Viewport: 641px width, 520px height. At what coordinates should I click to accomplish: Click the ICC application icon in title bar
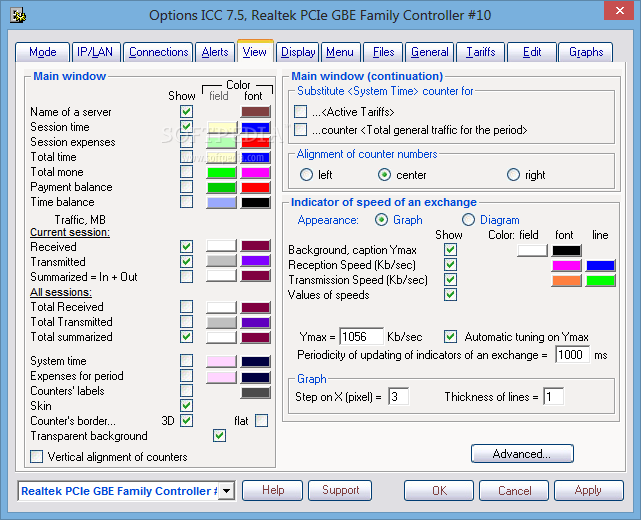[18, 16]
